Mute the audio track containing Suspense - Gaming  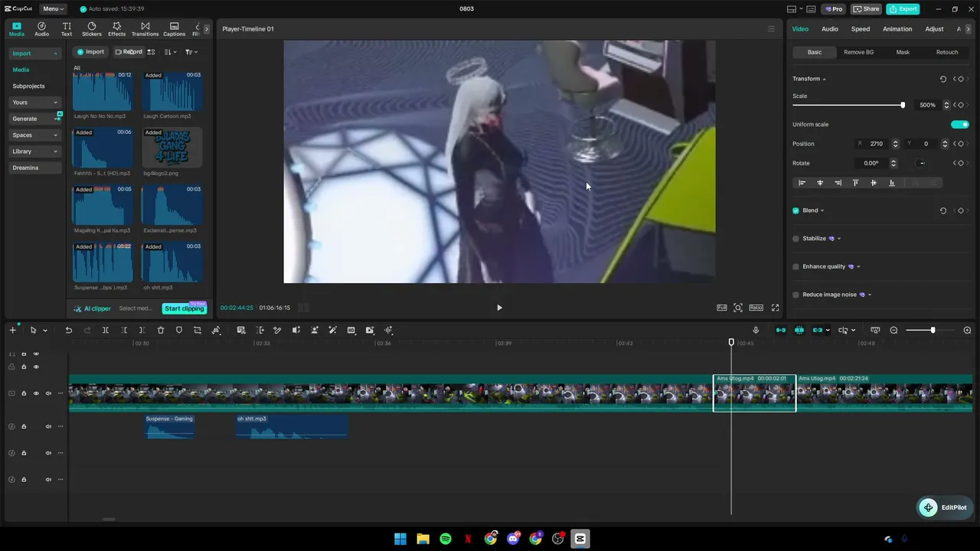pos(48,426)
